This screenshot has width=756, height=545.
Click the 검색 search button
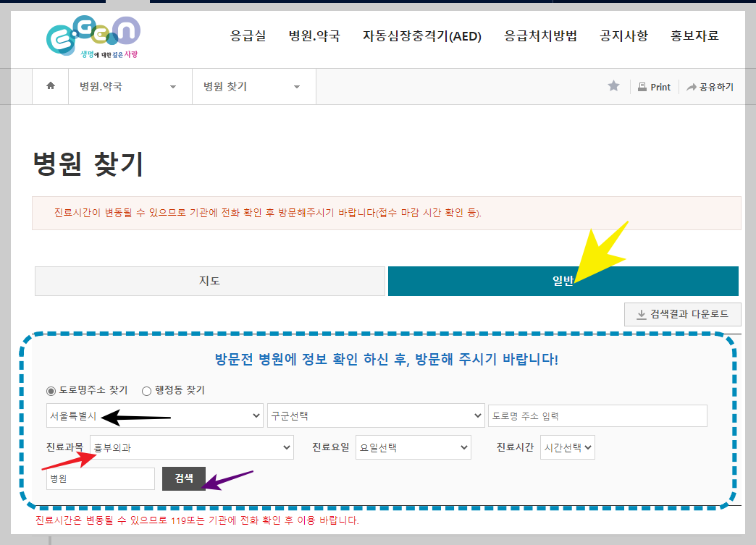pos(184,478)
